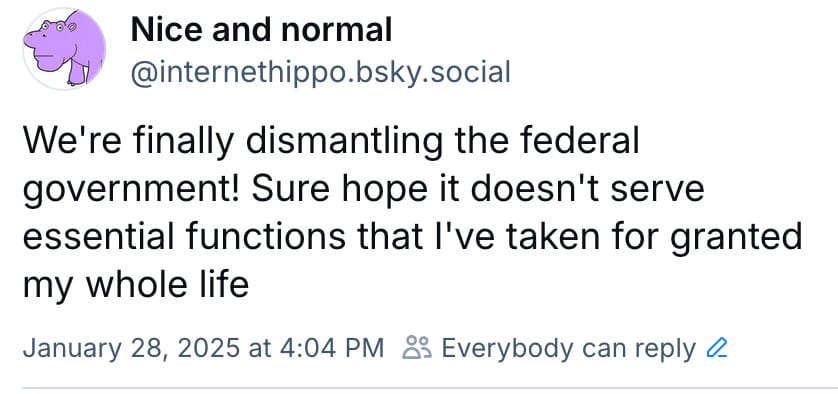Open the Nice and normal display name
The height and width of the screenshot is (394, 838).
click(x=261, y=30)
